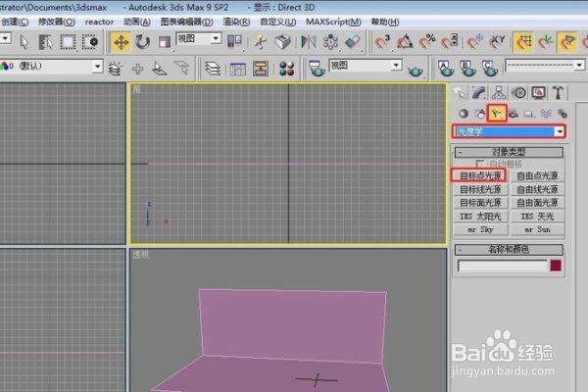
Task: Select the Geometry category sphere icon
Action: coord(464,114)
